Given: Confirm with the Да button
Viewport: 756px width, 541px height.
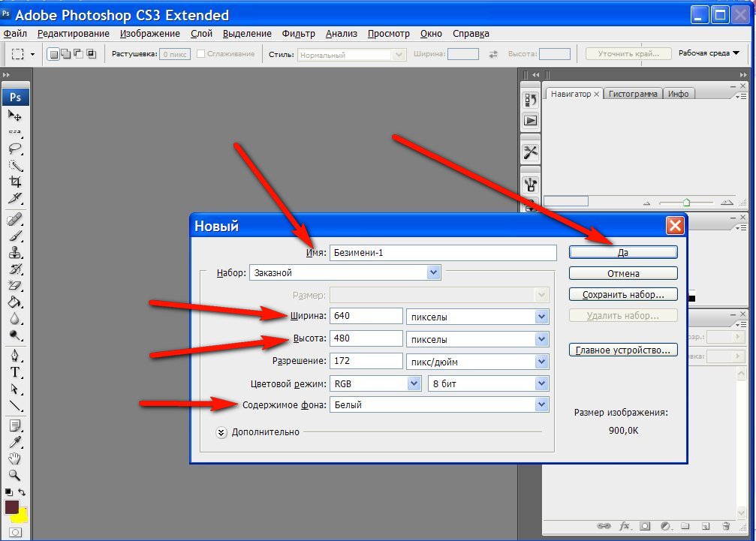Looking at the screenshot, I should [623, 252].
